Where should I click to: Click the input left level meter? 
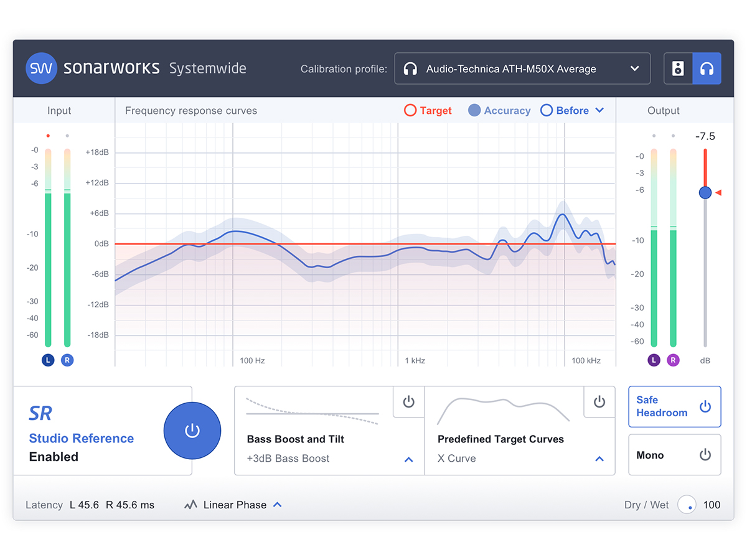[x=48, y=248]
